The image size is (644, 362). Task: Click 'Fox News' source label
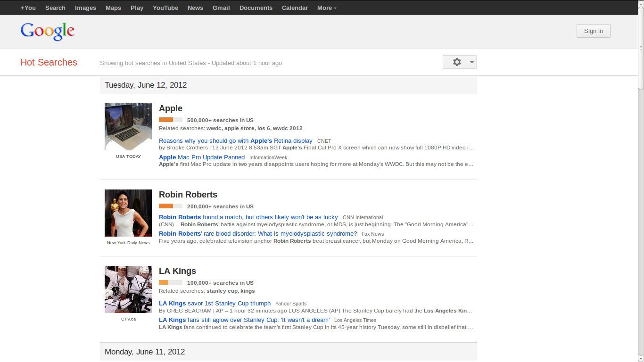coord(373,234)
